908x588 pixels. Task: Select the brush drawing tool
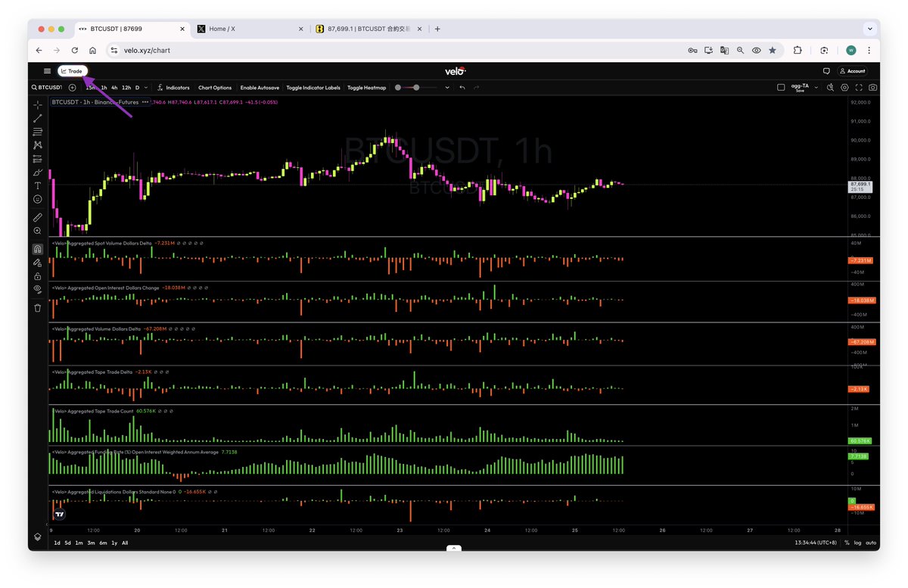coord(38,173)
